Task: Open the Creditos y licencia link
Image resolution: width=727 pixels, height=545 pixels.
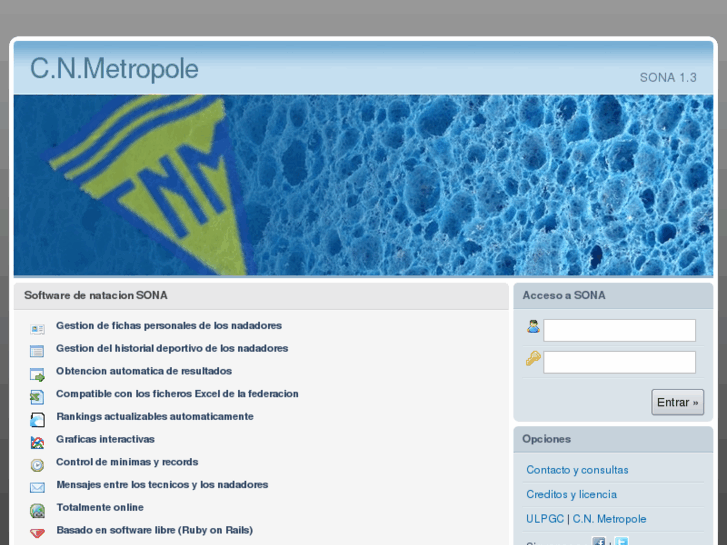Action: pyautogui.click(x=571, y=494)
